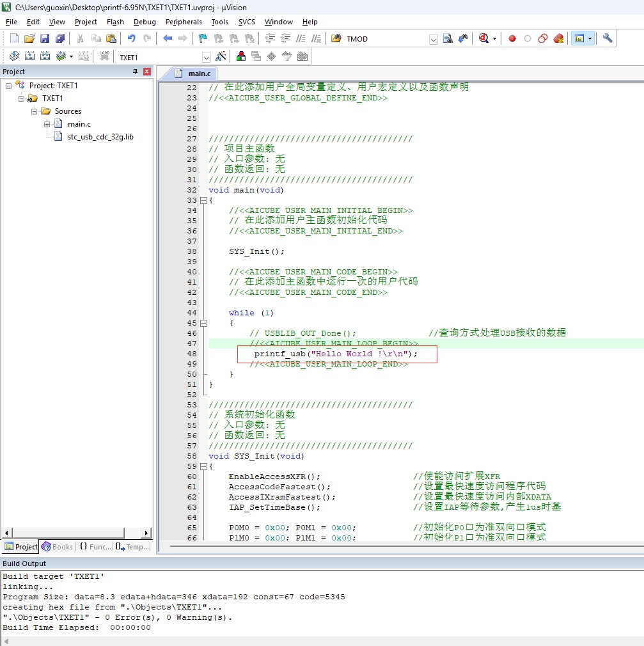Place cursor on printf_usb line
Screen dimensions: 644x646
336,354
